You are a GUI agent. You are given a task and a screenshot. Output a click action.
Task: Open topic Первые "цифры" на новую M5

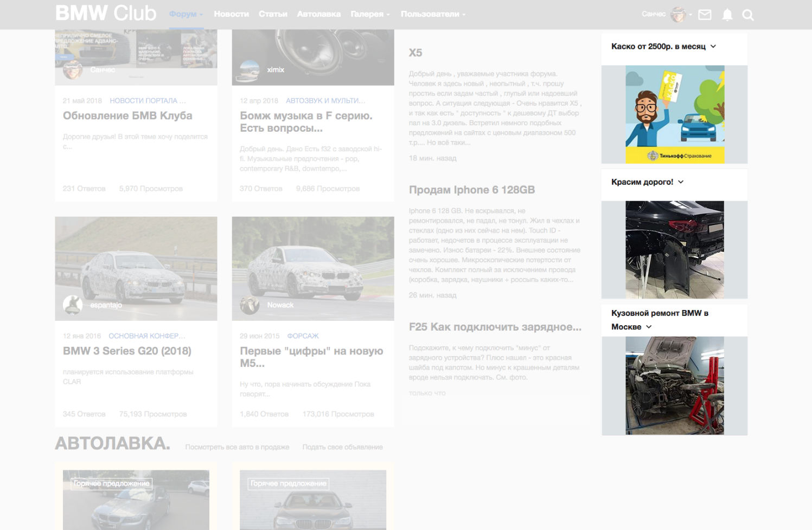coord(311,357)
